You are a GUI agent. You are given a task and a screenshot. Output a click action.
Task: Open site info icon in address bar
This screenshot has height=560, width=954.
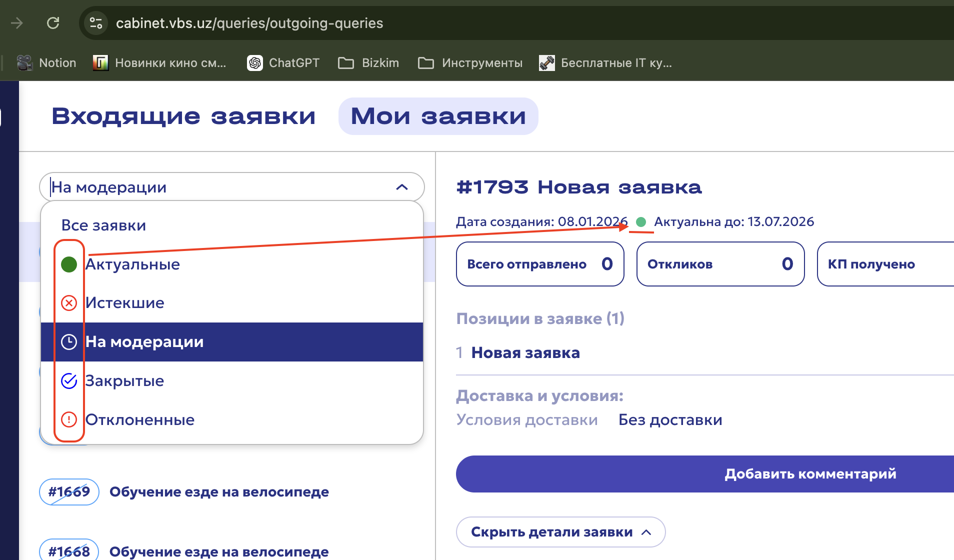pos(95,23)
